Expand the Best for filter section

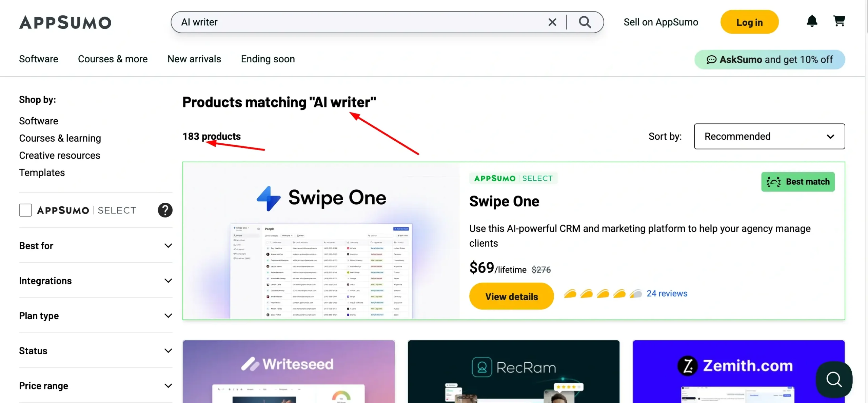coord(95,245)
